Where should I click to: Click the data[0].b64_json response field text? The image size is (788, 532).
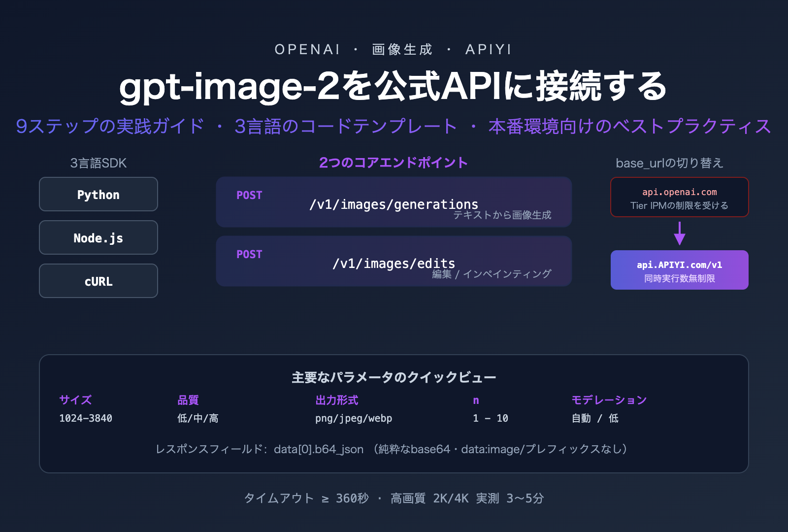click(318, 449)
